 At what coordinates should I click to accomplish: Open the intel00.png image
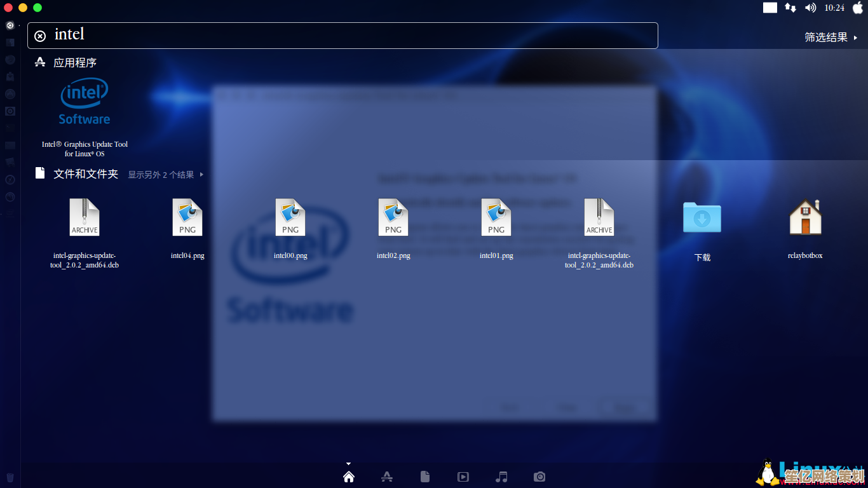(290, 229)
